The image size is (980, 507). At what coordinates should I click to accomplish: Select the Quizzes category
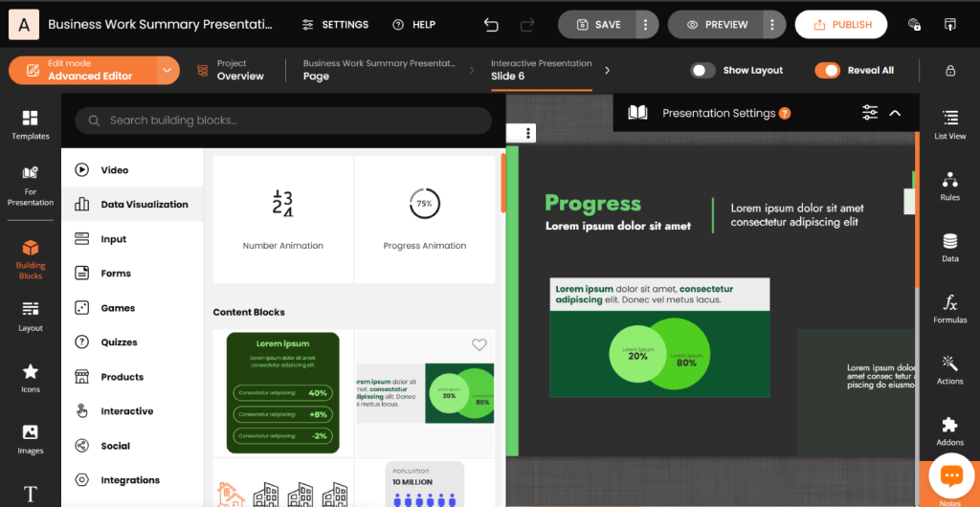click(x=132, y=342)
